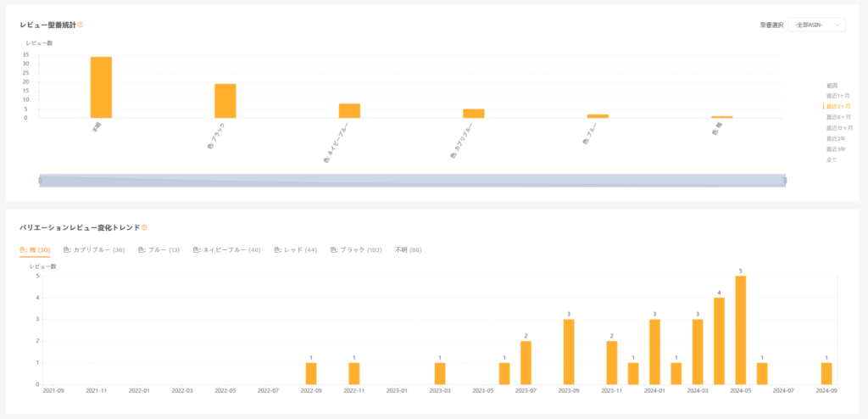Click right handle of chart range slider

coord(785,180)
